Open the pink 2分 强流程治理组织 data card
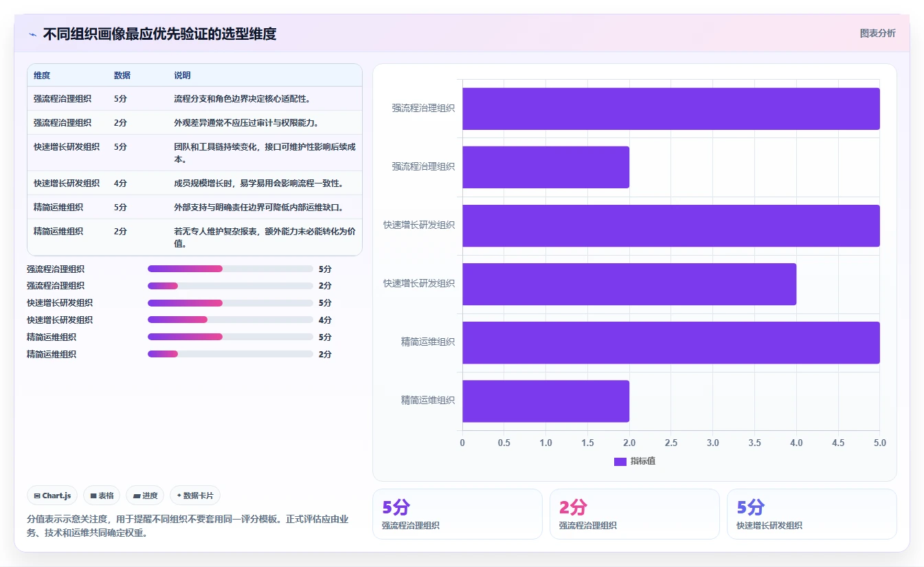The height and width of the screenshot is (567, 924). click(x=635, y=514)
